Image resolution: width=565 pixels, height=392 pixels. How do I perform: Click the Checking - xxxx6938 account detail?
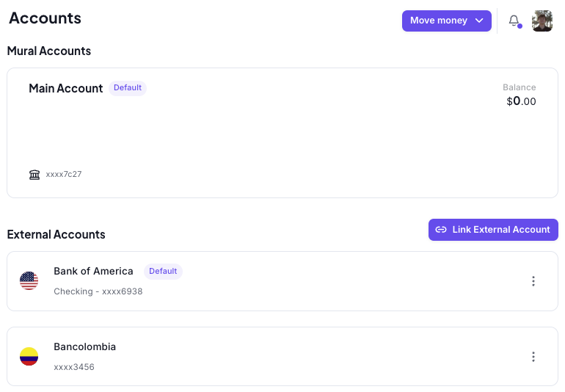point(98,291)
